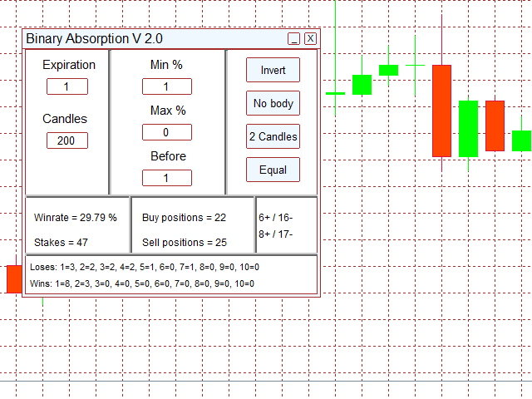Select the Before input field
This screenshot has width=532, height=399.
tap(166, 178)
